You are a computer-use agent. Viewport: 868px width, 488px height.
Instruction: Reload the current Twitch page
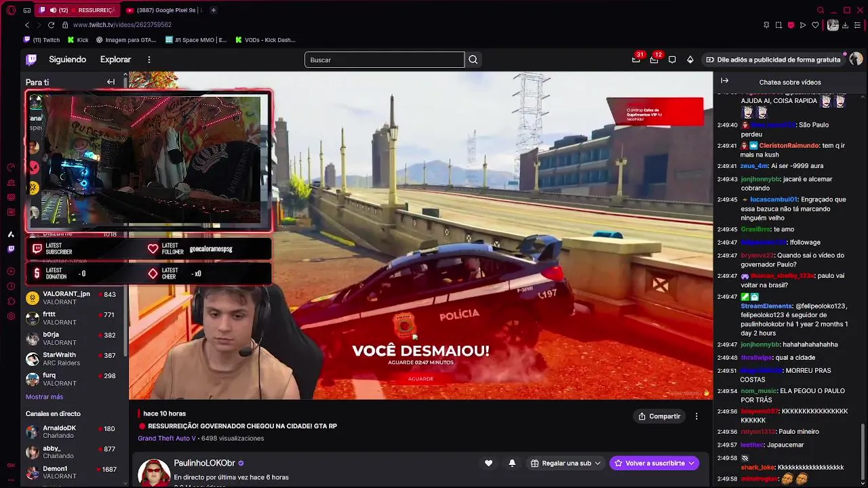[x=51, y=25]
